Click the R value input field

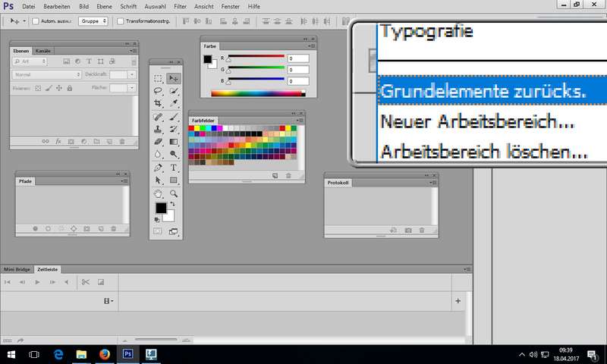[298, 58]
